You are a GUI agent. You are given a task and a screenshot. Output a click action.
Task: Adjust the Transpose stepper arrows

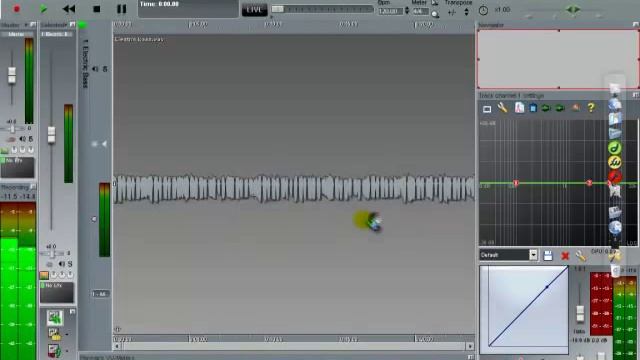coord(467,12)
